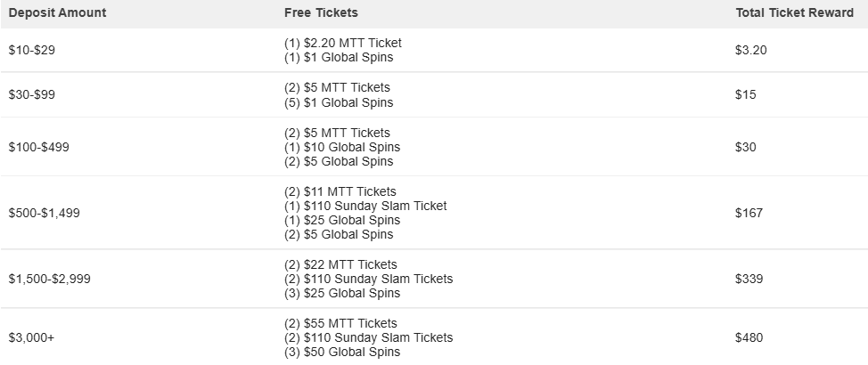Click the $30 total reward value

pyautogui.click(x=746, y=147)
